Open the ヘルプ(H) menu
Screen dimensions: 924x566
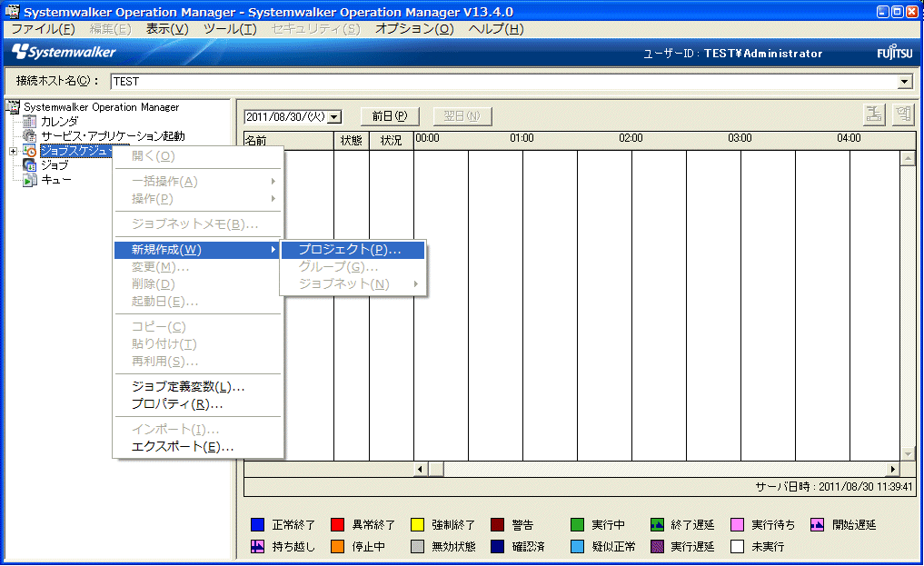(495, 29)
